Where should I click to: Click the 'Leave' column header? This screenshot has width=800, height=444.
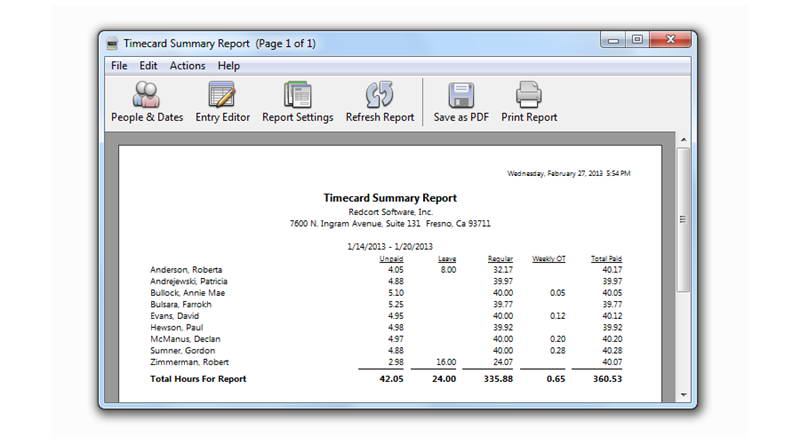click(x=447, y=259)
